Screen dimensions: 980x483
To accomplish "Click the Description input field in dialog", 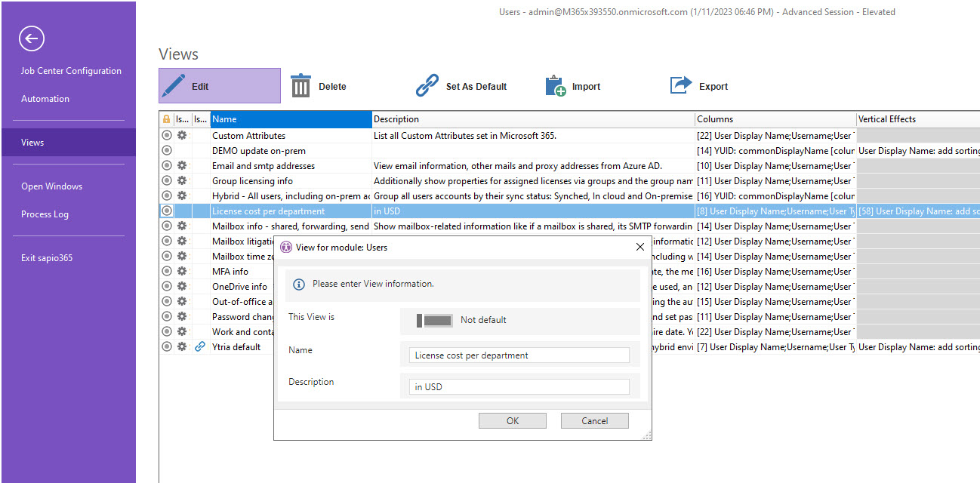I will [x=519, y=387].
